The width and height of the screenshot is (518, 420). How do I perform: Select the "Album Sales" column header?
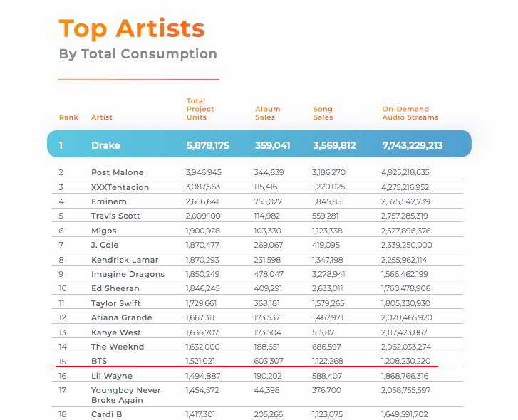268,113
